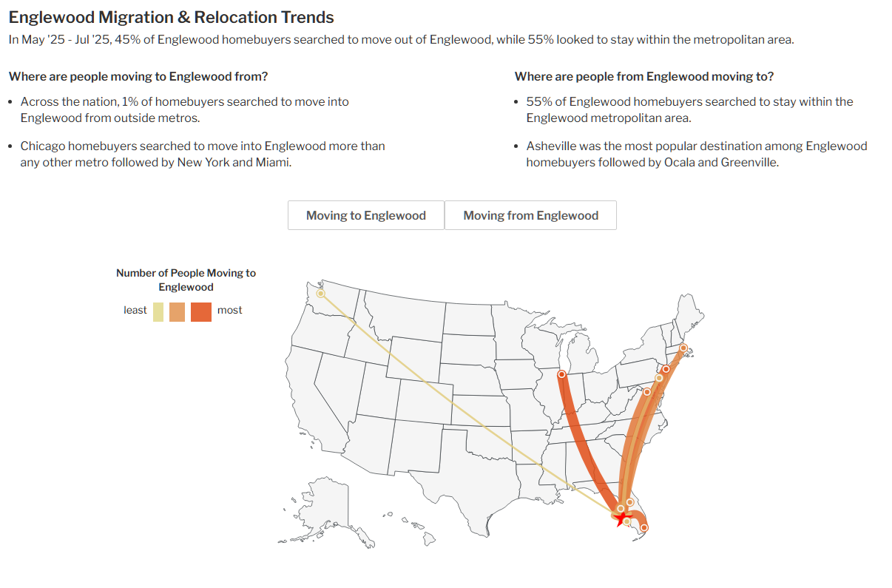The height and width of the screenshot is (588, 892).
Task: Switch to Moving to Englewood view
Action: 366,215
